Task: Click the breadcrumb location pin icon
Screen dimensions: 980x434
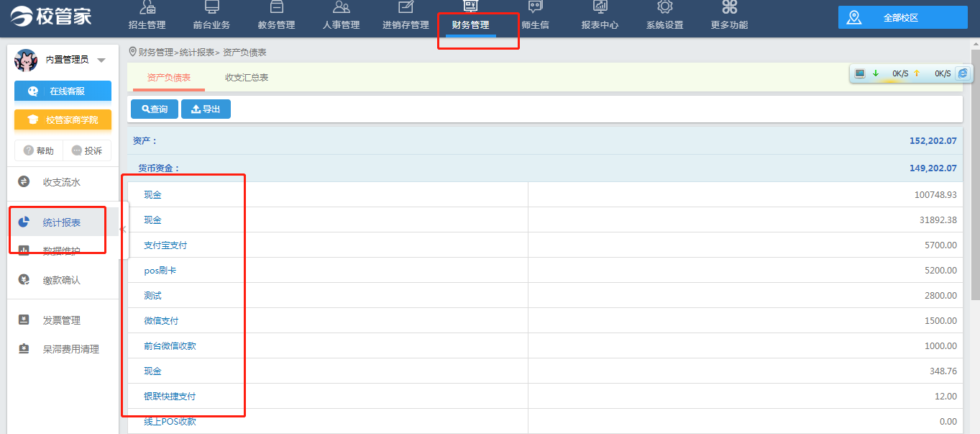Action: pyautogui.click(x=132, y=52)
